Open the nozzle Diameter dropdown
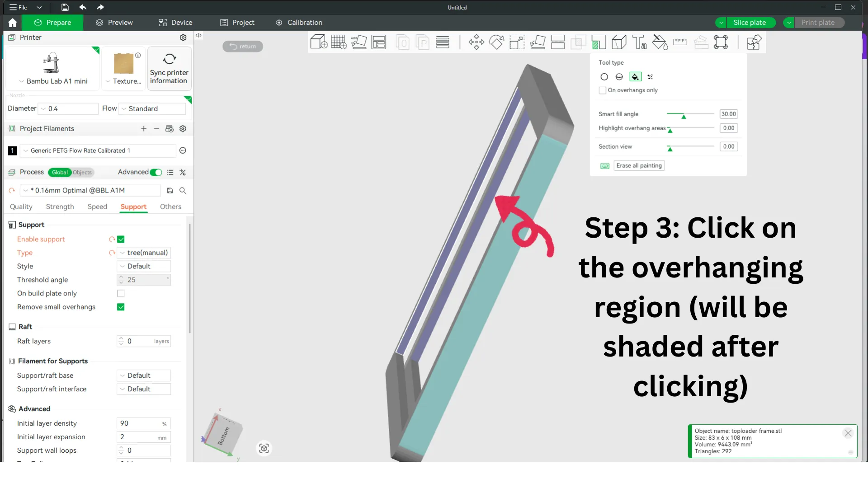Viewport: 868px width, 488px height. tap(68, 109)
